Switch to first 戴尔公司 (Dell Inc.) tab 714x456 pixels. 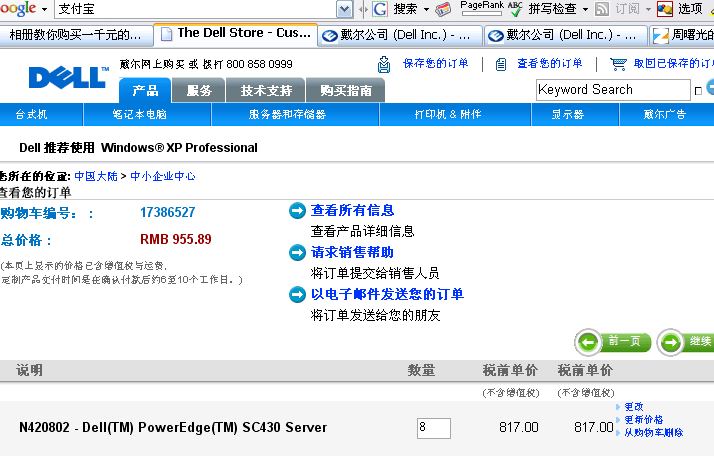pos(400,35)
